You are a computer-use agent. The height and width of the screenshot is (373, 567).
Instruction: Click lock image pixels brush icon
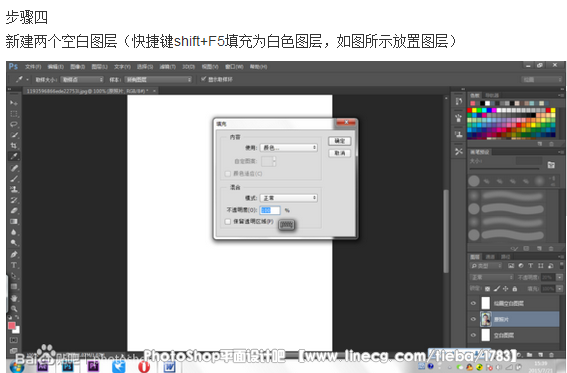(x=497, y=288)
